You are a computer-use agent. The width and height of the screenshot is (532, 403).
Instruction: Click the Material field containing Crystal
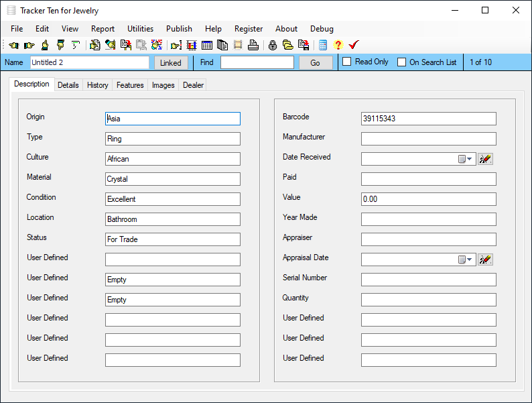pos(173,179)
